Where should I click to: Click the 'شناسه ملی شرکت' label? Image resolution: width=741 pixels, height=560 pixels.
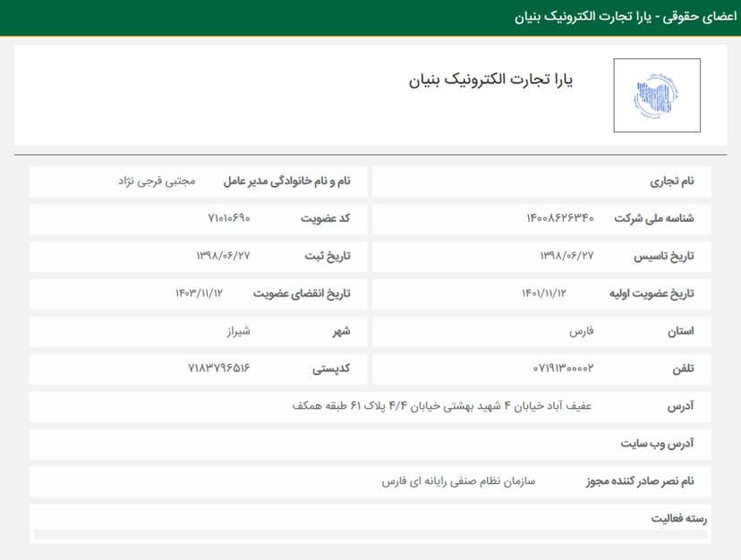click(x=654, y=218)
